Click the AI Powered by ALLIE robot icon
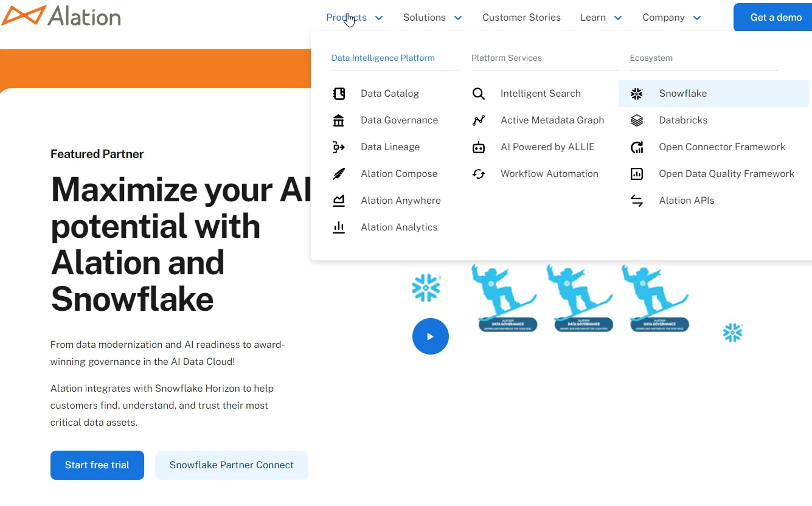Viewport: 812px width, 506px height. 479,147
